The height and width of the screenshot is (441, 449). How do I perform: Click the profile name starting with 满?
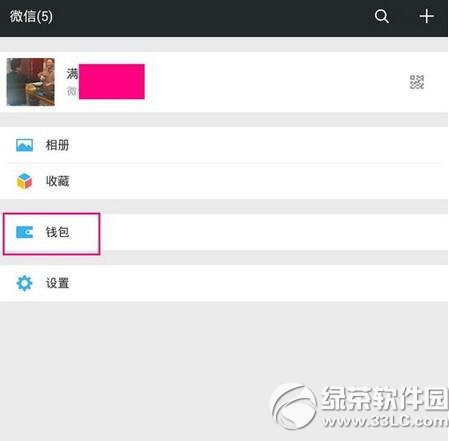click(72, 74)
